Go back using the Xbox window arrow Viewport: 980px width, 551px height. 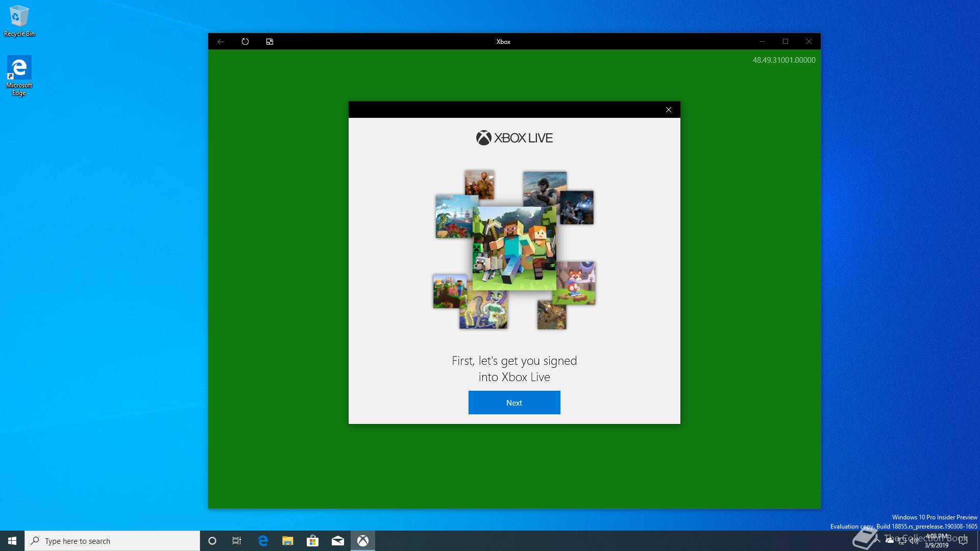point(220,42)
